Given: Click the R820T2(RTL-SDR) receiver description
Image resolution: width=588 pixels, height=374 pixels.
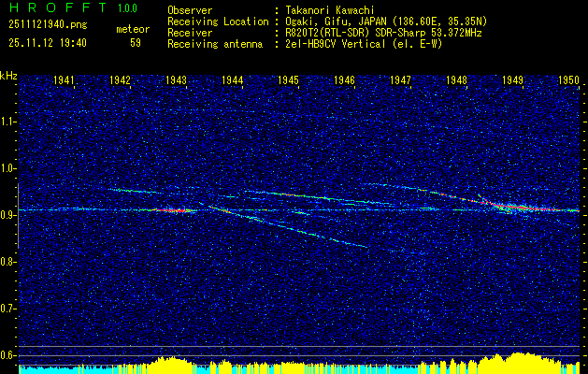Looking at the screenshot, I should pyautogui.click(x=383, y=33).
